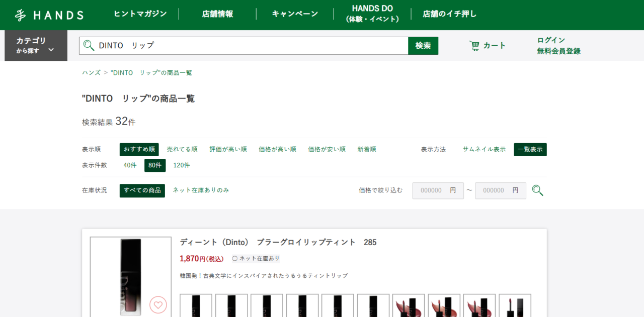Show 120件 per page
The image size is (644, 317).
(x=182, y=165)
